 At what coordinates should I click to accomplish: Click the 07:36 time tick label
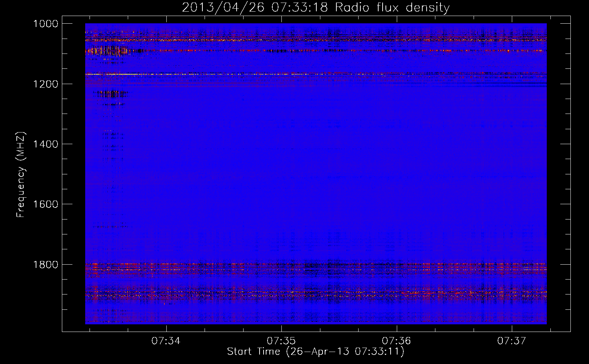(x=396, y=341)
